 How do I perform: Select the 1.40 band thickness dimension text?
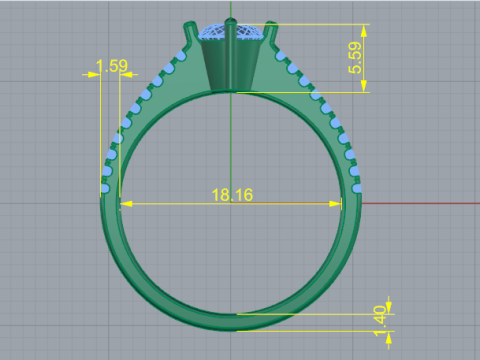pos(380,322)
